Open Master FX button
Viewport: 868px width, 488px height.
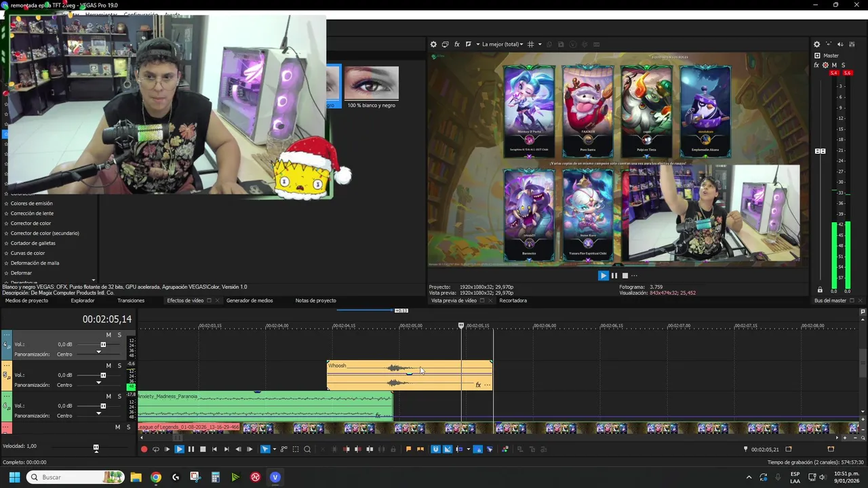pos(816,65)
